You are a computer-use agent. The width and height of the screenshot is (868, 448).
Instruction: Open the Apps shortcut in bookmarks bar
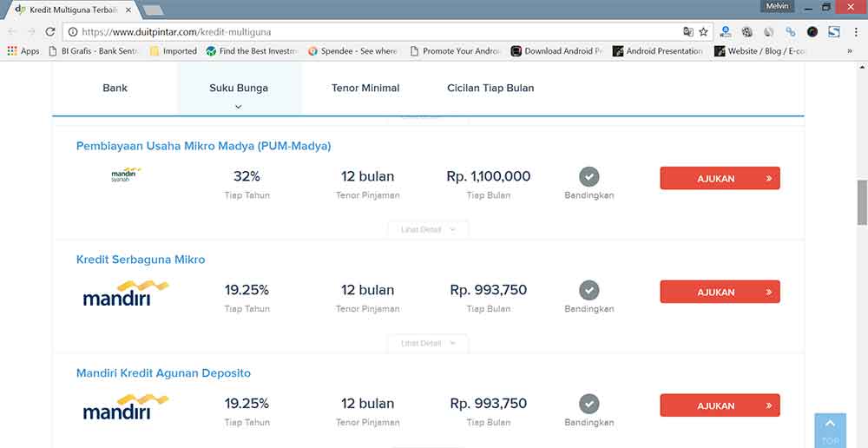[23, 51]
